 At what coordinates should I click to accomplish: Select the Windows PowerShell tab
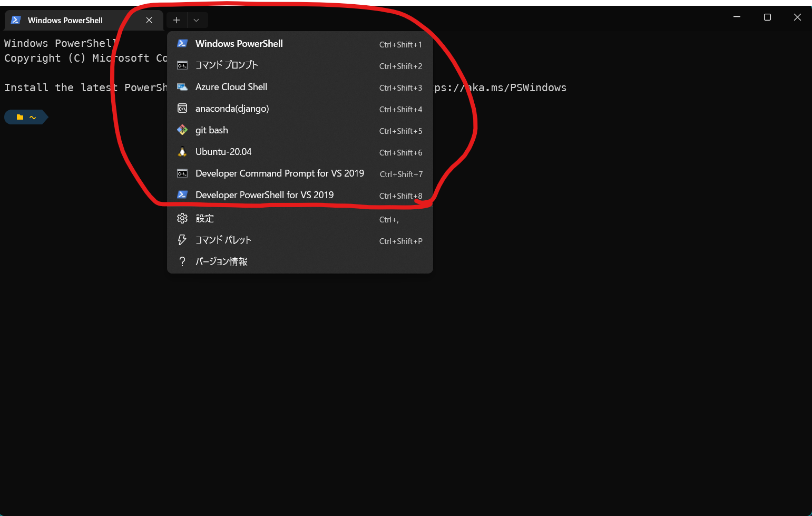point(84,20)
